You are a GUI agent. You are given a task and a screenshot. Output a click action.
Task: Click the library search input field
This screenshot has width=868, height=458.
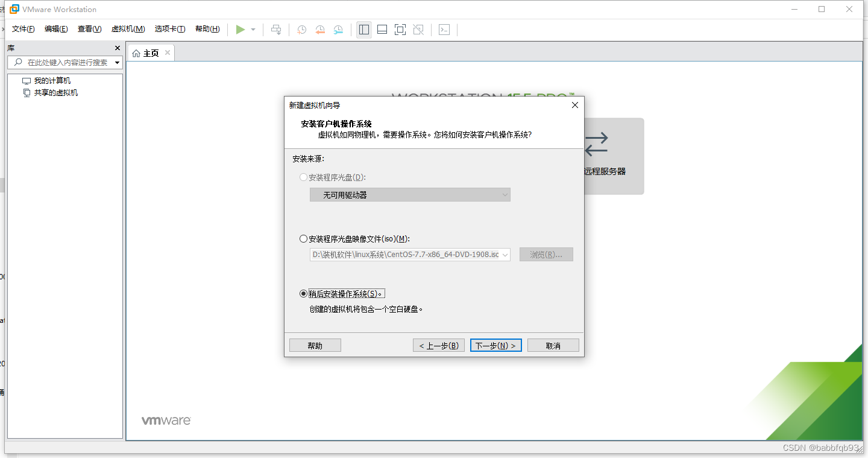pyautogui.click(x=66, y=63)
